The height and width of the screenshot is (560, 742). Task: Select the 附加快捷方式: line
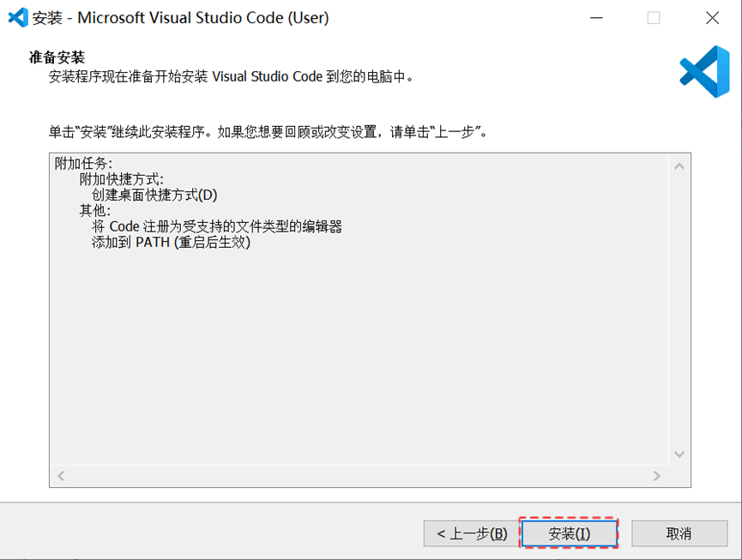[x=121, y=179]
